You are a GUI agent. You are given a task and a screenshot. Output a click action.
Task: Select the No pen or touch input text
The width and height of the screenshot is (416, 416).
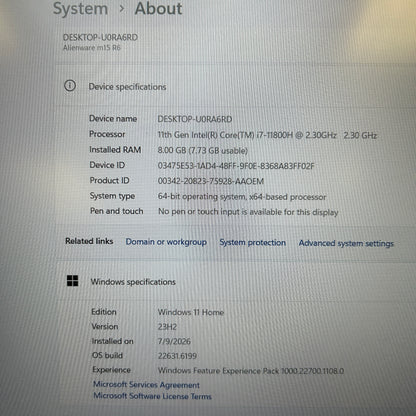coord(248,212)
